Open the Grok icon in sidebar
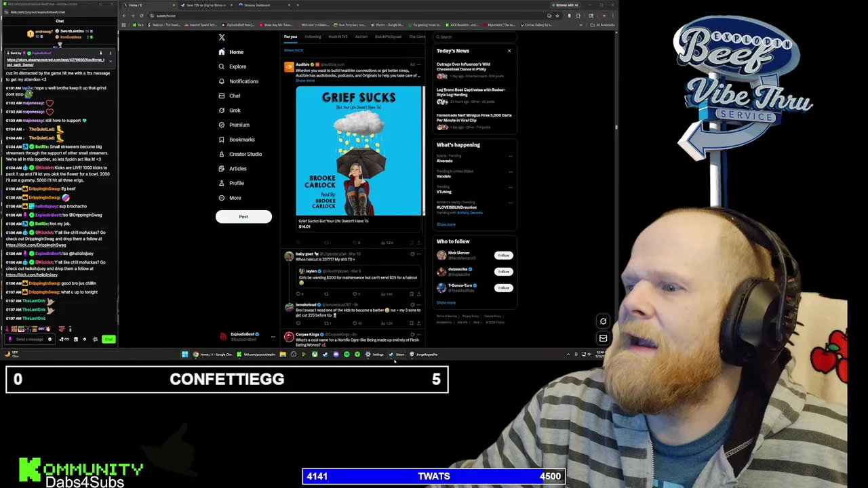 [x=221, y=110]
